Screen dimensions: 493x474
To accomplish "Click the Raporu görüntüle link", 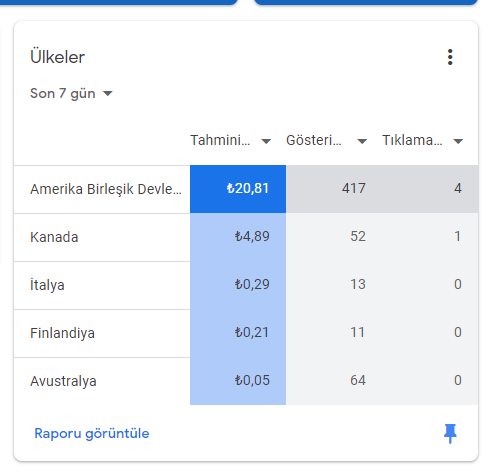I will click(92, 433).
